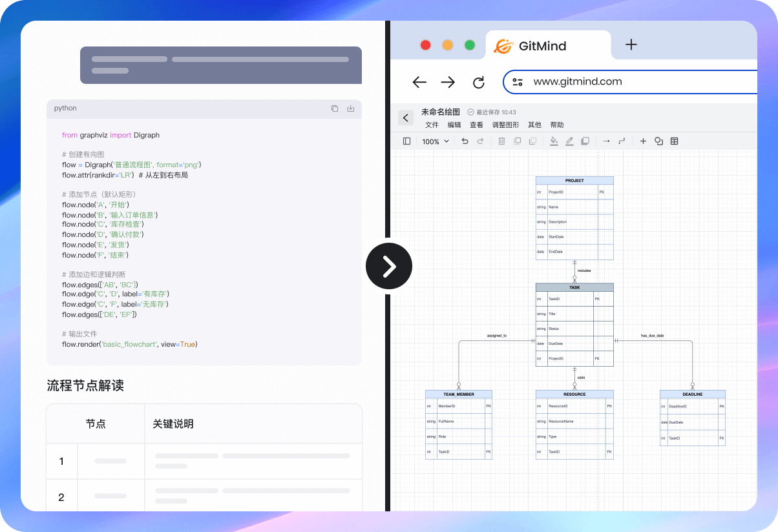Screen dimensions: 778x532
Task: Click the Redo icon in the toolbar
Action: point(480,141)
